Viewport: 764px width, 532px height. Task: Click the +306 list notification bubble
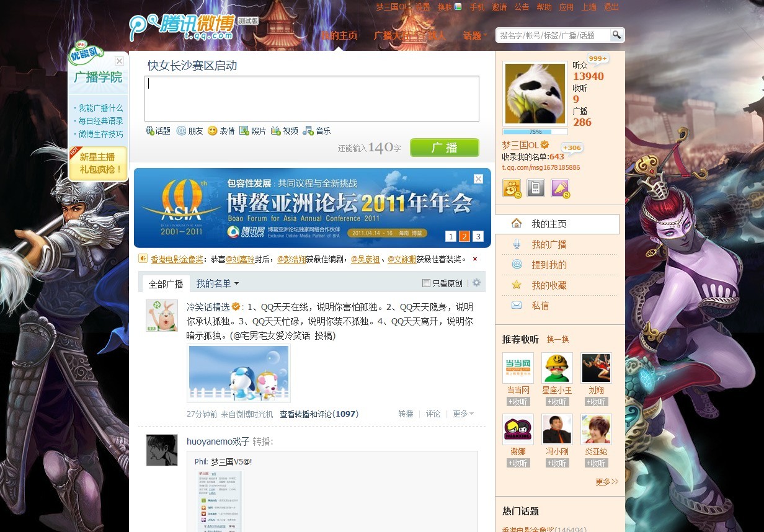coord(572,148)
